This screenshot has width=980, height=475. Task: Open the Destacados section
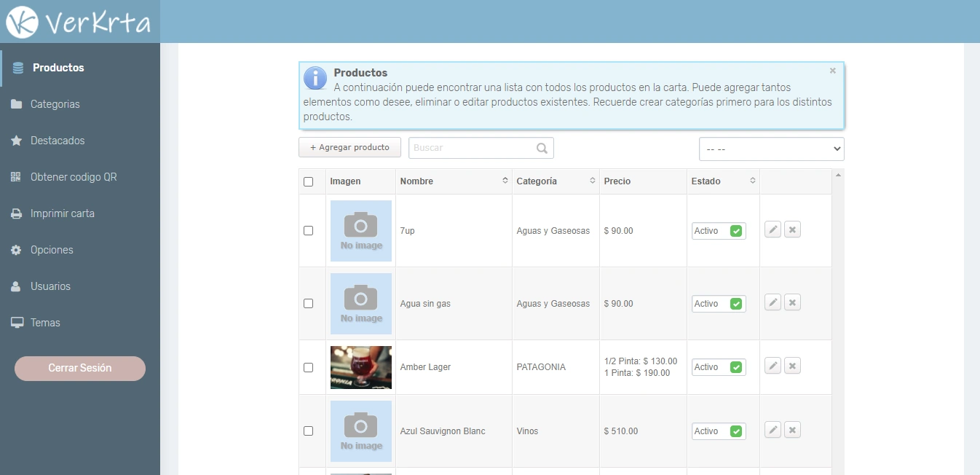(x=57, y=141)
